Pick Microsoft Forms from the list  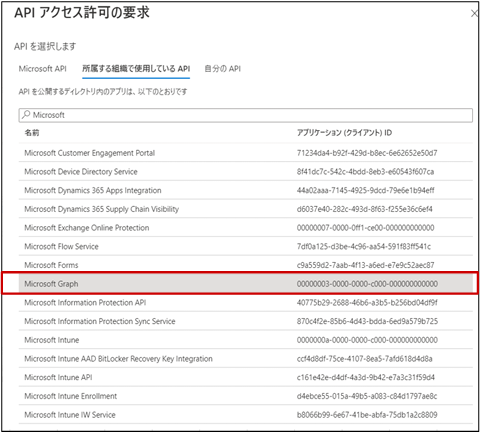point(246,265)
